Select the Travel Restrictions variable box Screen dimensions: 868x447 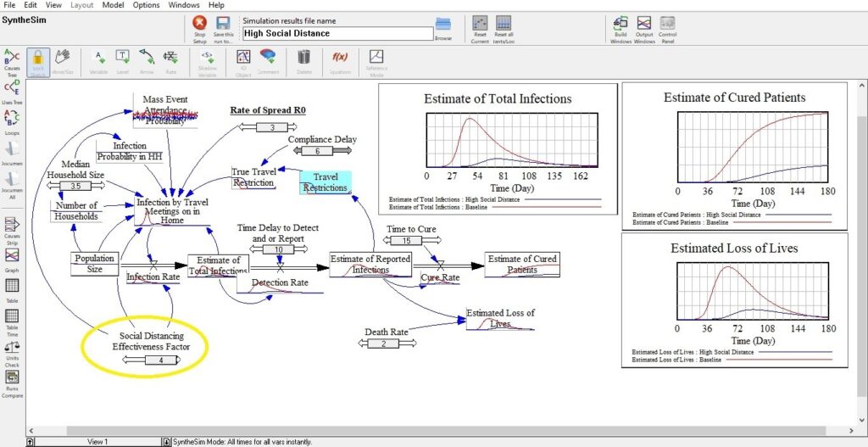pyautogui.click(x=325, y=182)
